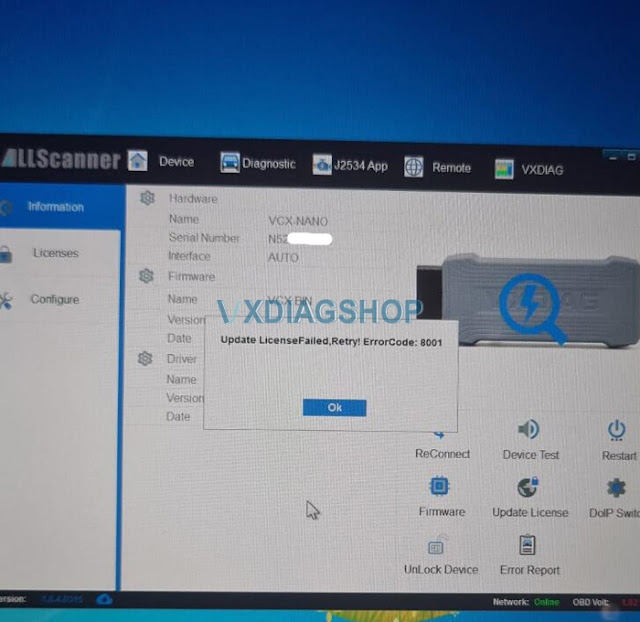640x622 pixels.
Task: Switch to the Device tab label
Action: (176, 162)
